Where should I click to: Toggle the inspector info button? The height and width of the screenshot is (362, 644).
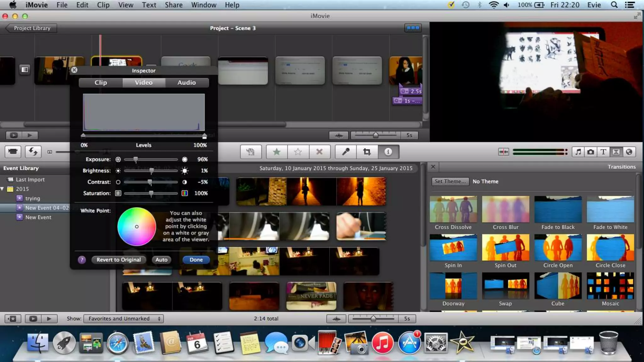388,152
